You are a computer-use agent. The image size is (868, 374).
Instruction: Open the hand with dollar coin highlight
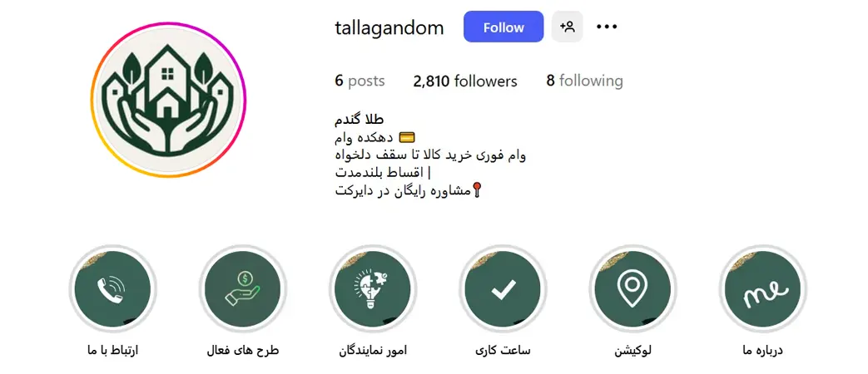pyautogui.click(x=242, y=288)
